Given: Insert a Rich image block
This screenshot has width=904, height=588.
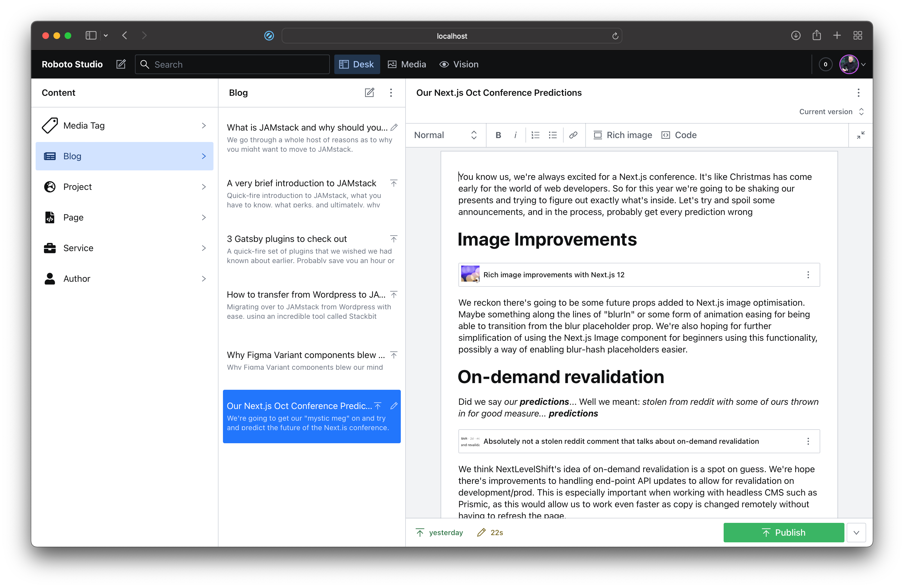Looking at the screenshot, I should 623,135.
